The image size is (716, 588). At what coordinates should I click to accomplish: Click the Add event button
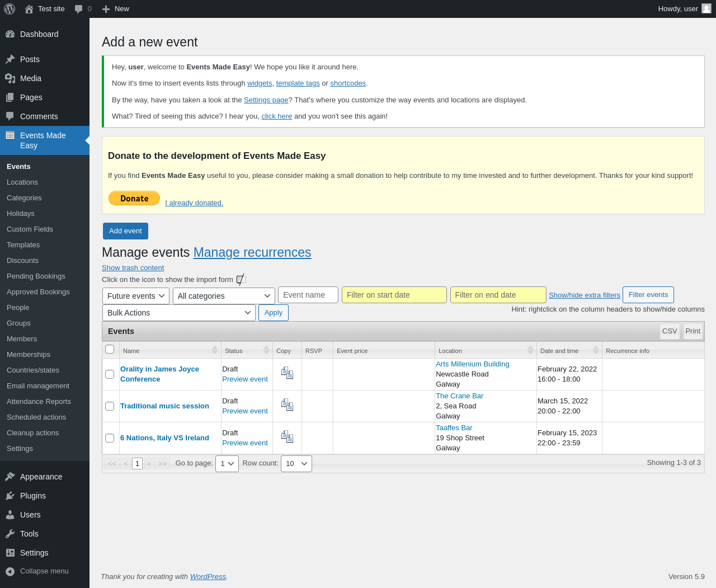tap(125, 231)
